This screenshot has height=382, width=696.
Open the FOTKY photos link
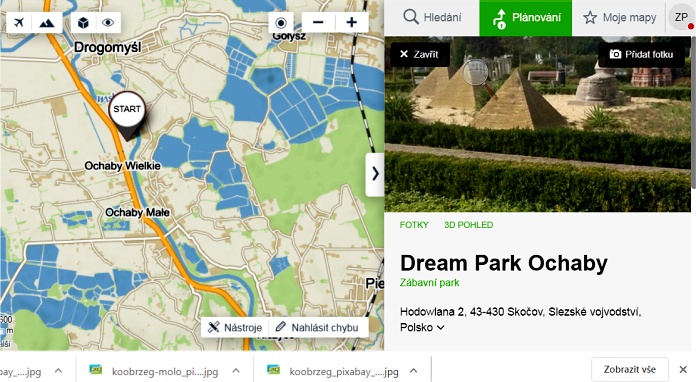click(414, 225)
